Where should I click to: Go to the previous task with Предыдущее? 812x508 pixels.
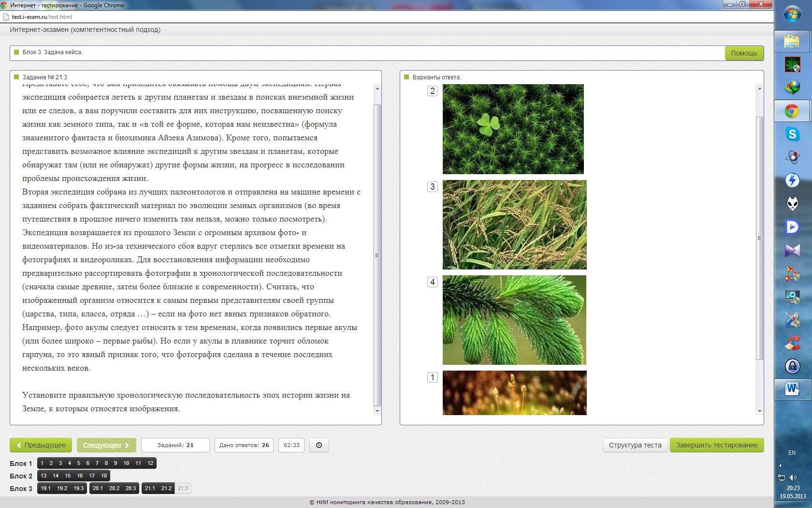tap(41, 445)
